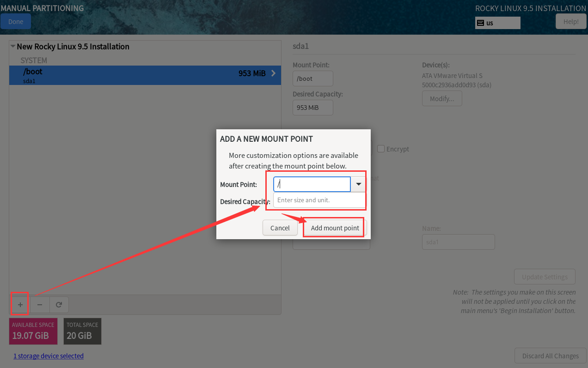Click the plus icon to add mount point

tap(20, 305)
